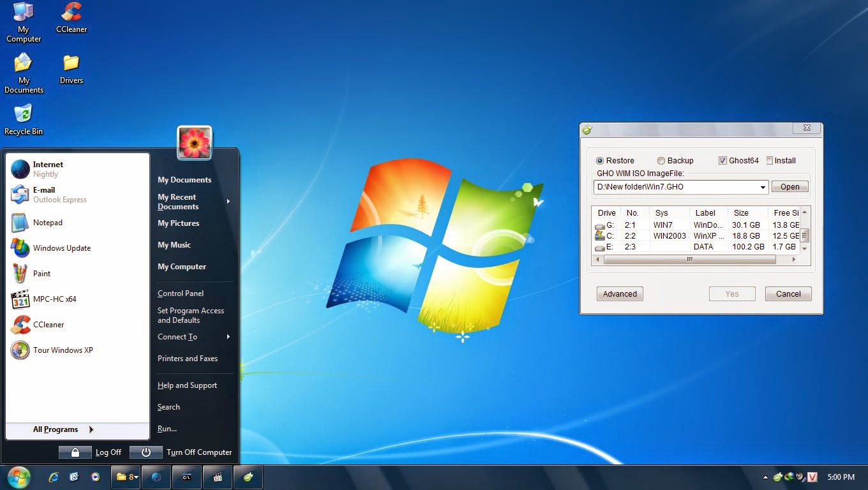
Task: Open Control Panel from Start menu
Action: click(181, 293)
